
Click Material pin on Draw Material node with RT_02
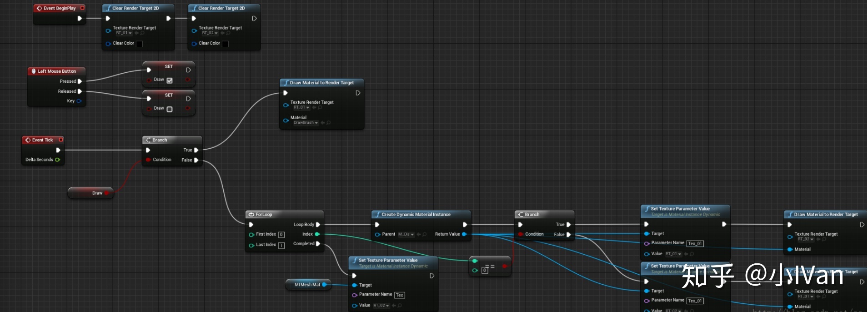(x=790, y=249)
